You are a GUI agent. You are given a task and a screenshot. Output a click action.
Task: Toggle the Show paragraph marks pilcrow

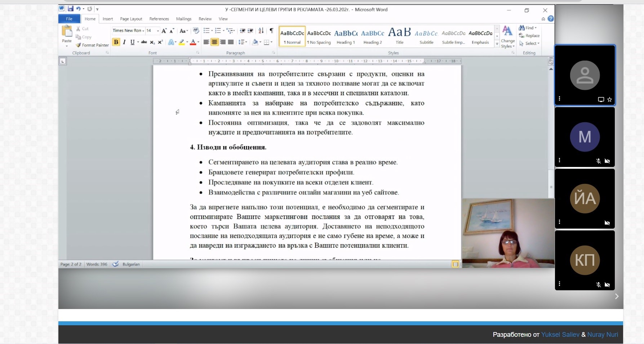271,31
